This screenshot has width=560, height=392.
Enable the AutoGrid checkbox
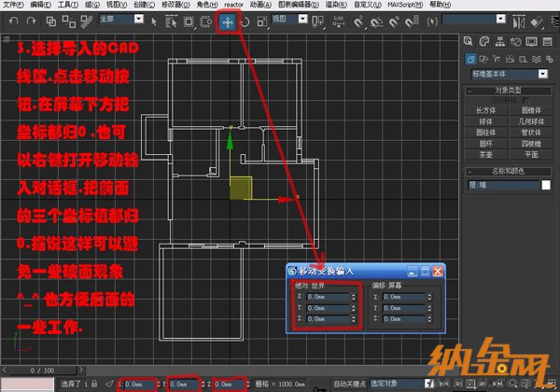click(x=525, y=100)
